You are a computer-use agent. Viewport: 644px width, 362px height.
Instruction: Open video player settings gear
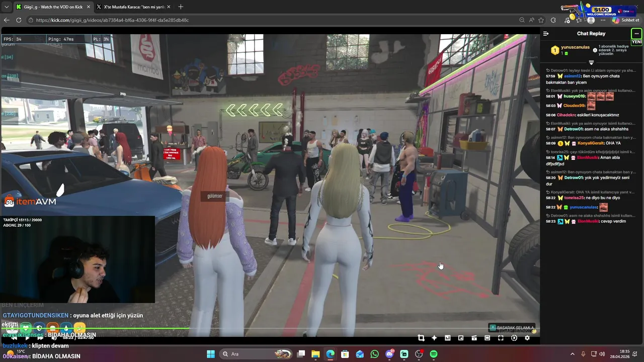click(527, 338)
